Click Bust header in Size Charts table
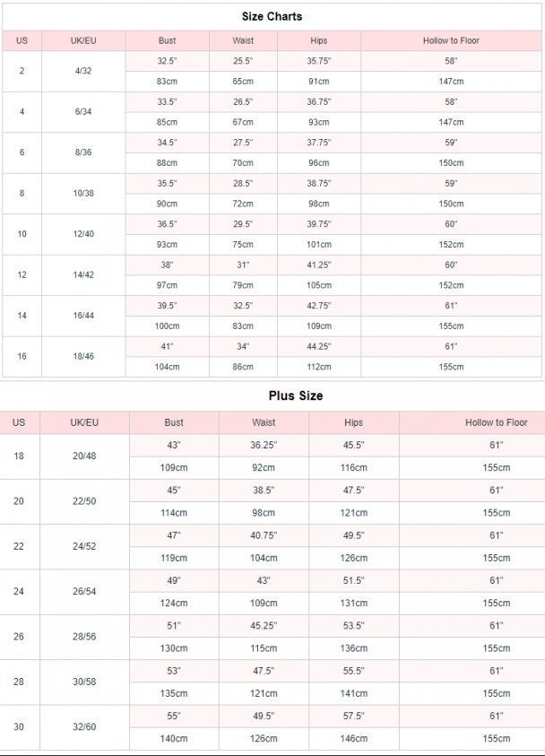 [167, 40]
